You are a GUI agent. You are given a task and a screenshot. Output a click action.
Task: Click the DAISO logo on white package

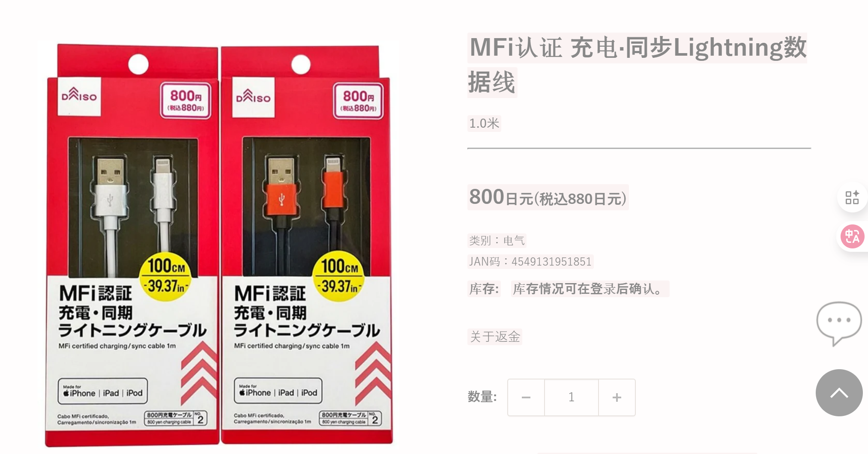pos(79,96)
